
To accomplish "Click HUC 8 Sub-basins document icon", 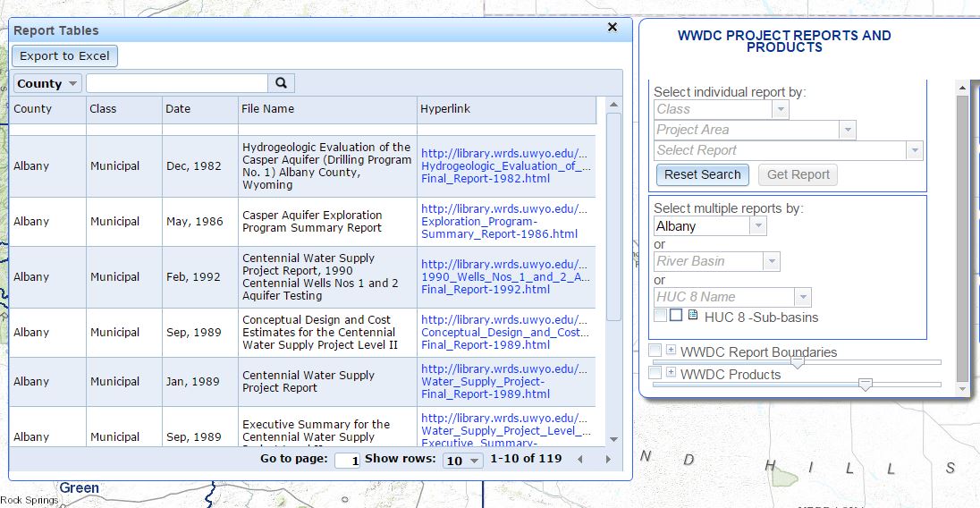I will 693,316.
